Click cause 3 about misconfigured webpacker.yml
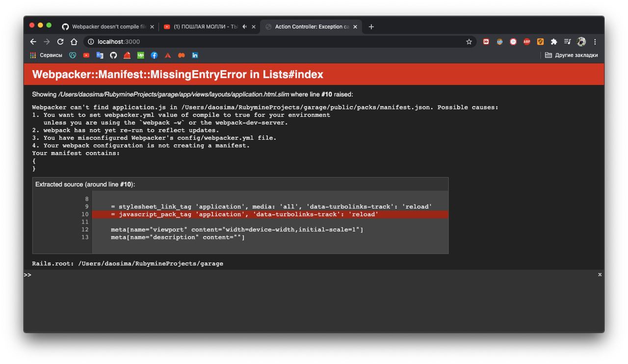Image resolution: width=628 pixels, height=364 pixels. click(x=154, y=138)
